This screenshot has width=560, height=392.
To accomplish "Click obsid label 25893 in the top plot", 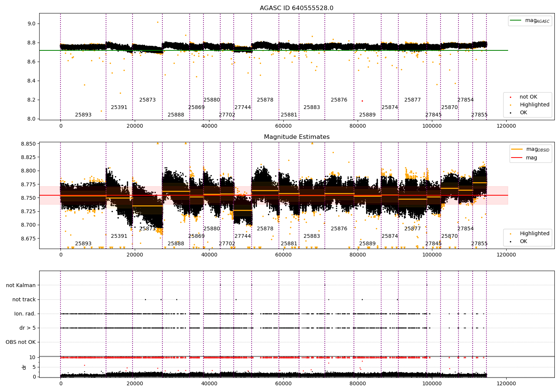I will (83, 115).
